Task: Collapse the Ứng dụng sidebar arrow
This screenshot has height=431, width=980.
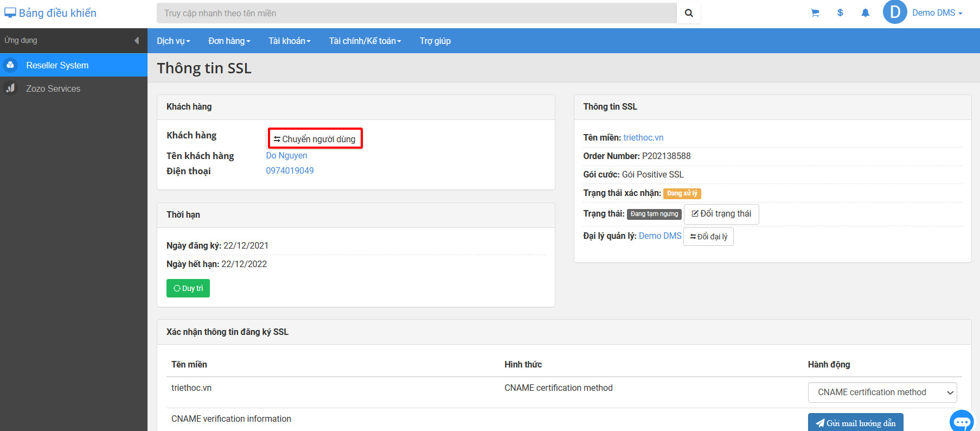Action: tap(136, 40)
